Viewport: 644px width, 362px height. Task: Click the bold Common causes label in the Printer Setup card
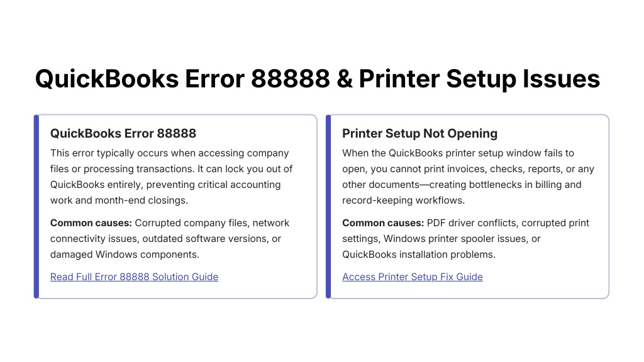(x=383, y=223)
